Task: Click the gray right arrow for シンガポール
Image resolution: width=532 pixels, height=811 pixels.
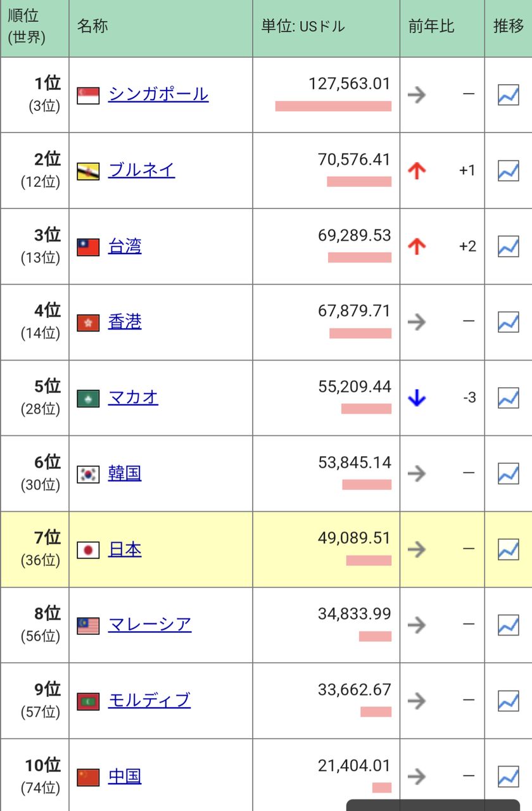Action: coord(417,95)
